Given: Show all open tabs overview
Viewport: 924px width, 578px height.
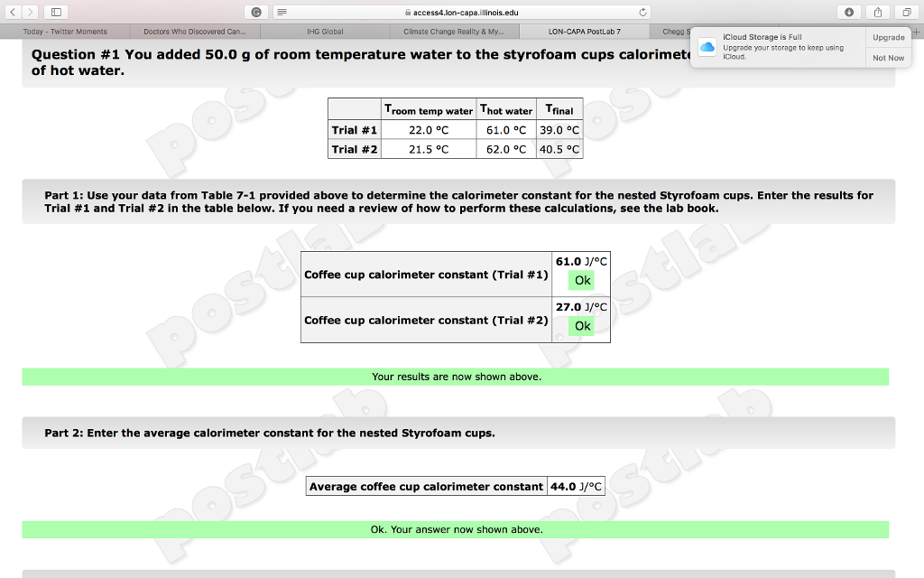Looking at the screenshot, I should [907, 13].
